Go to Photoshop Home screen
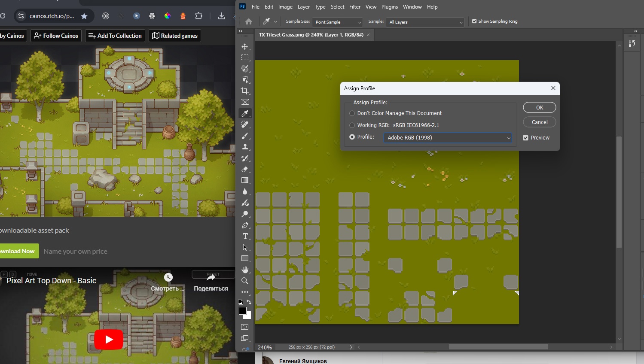This screenshot has width=644, height=364. point(248,21)
